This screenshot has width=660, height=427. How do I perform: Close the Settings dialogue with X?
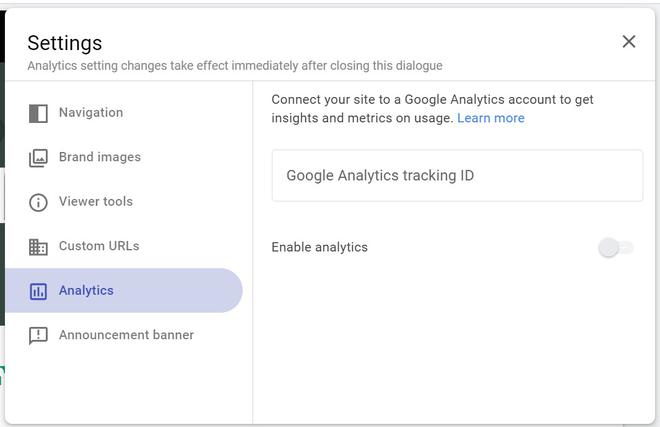(628, 41)
